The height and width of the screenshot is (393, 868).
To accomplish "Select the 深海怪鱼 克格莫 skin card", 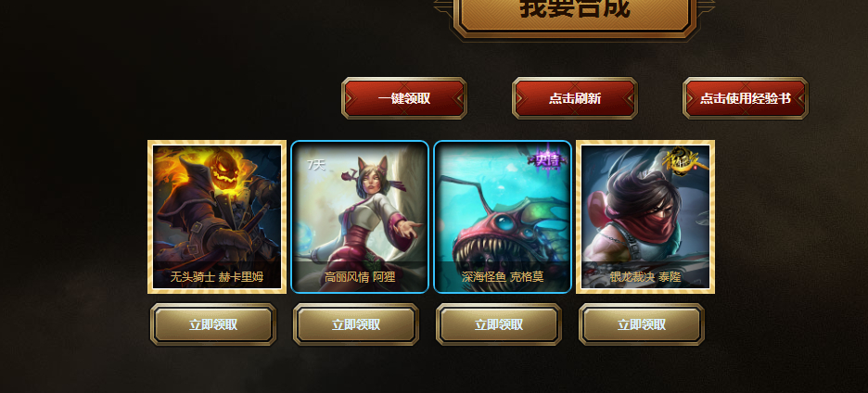I will [x=503, y=216].
